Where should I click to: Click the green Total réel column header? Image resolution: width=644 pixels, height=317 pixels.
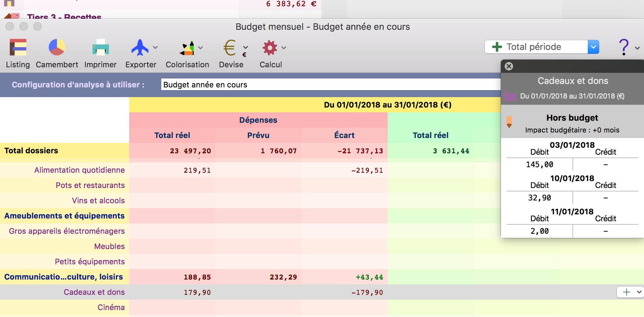(x=431, y=135)
